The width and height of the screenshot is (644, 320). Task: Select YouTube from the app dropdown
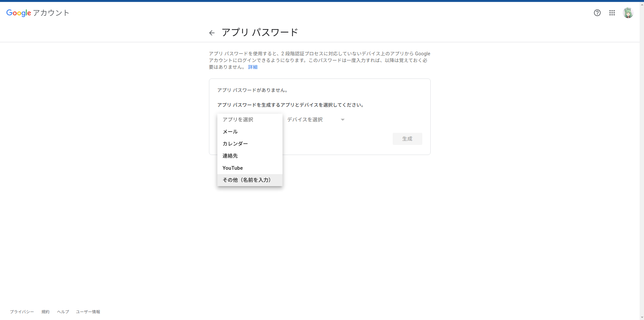click(x=232, y=168)
